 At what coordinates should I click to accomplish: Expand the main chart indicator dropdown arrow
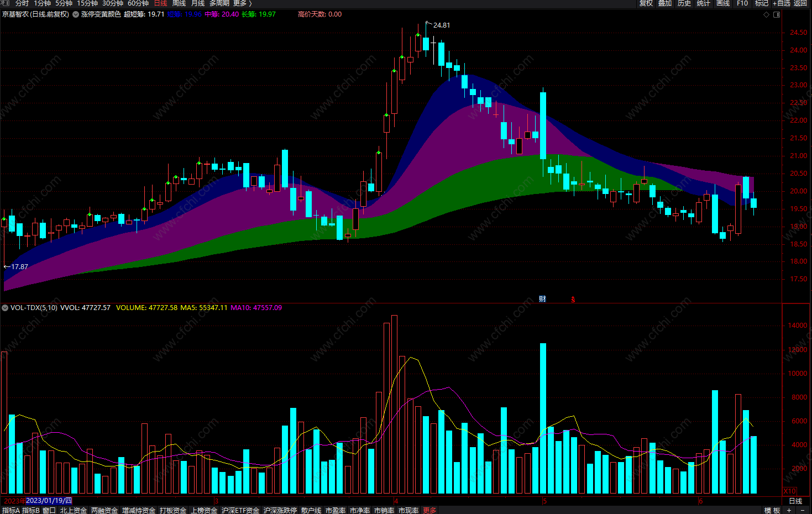[76, 14]
